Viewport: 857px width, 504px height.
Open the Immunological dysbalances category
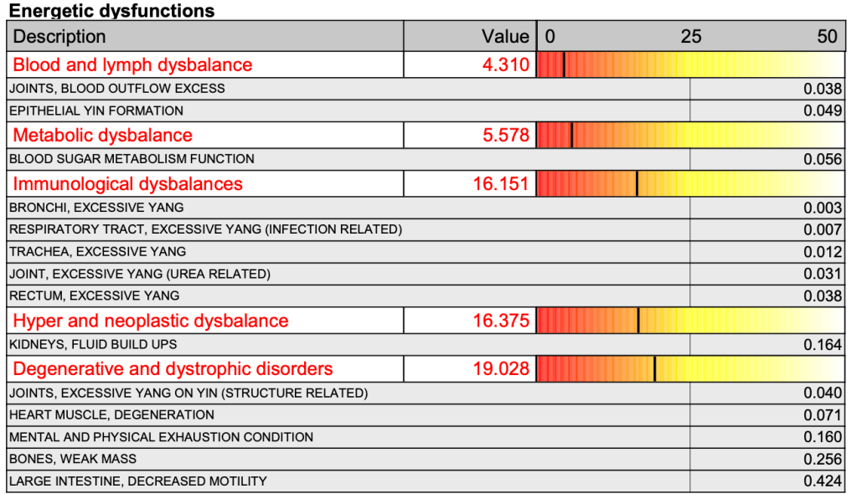click(128, 183)
